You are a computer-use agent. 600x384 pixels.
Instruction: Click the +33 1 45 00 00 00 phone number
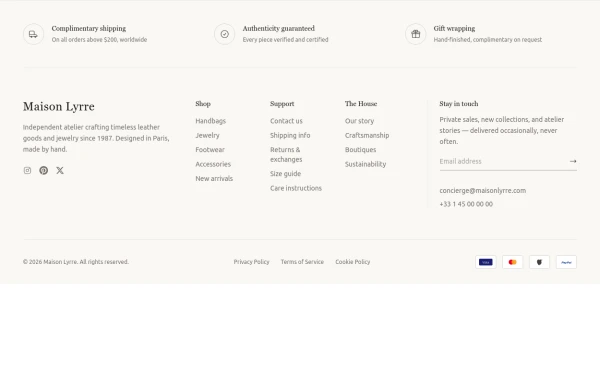pos(466,204)
